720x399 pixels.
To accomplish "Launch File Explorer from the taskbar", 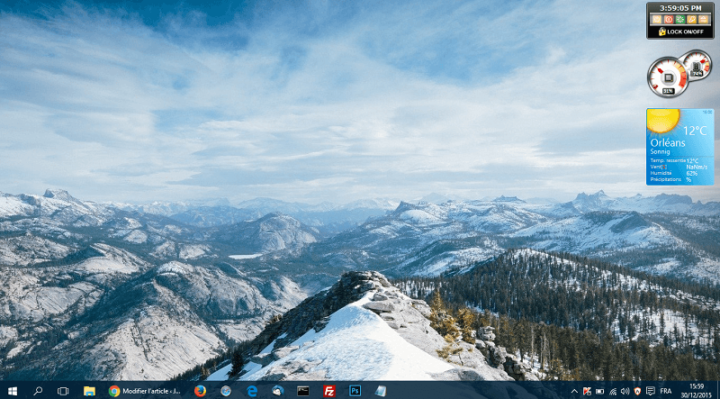I will (89, 391).
